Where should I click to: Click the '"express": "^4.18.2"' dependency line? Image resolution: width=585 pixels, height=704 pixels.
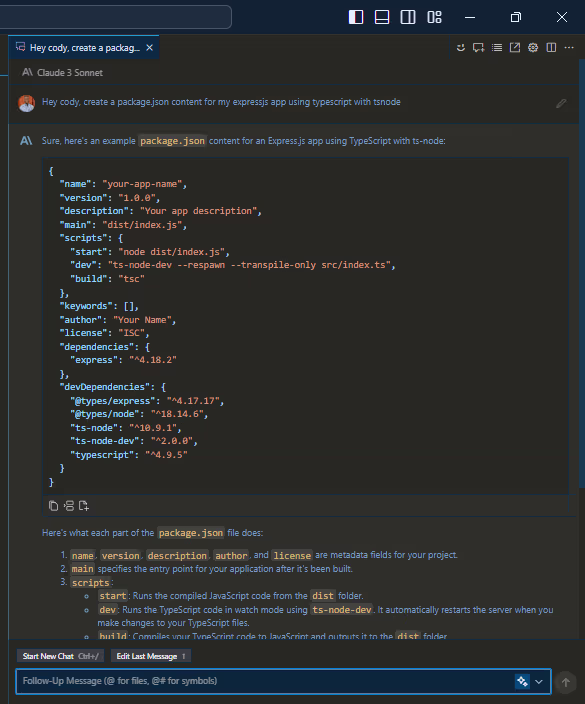[123, 360]
